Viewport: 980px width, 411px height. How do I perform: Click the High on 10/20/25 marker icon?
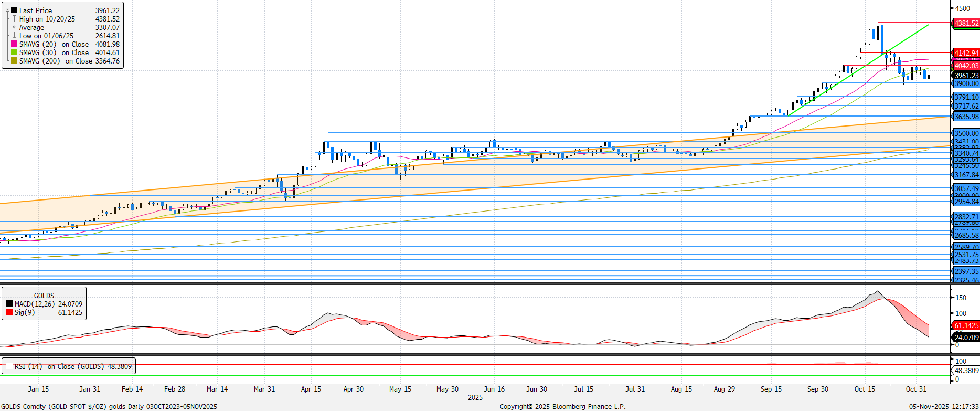[14, 19]
